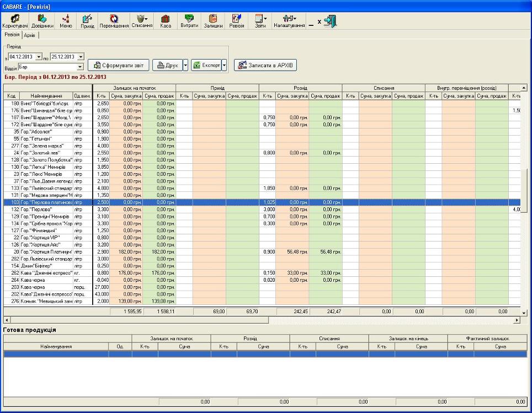The height and width of the screenshot is (413, 532).
Task: Click the Розхід group header in main table
Action: (x=301, y=88)
